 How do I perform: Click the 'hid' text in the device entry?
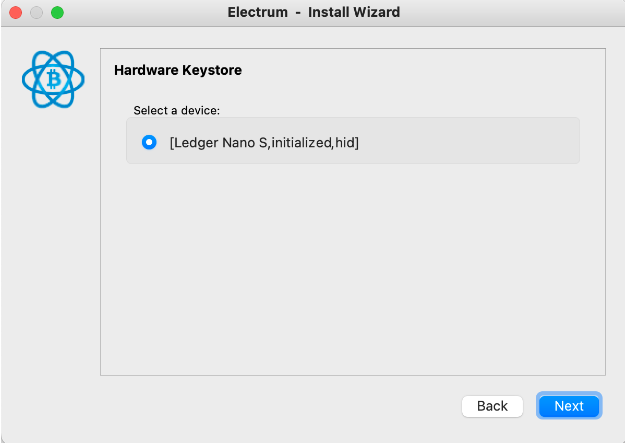click(346, 143)
